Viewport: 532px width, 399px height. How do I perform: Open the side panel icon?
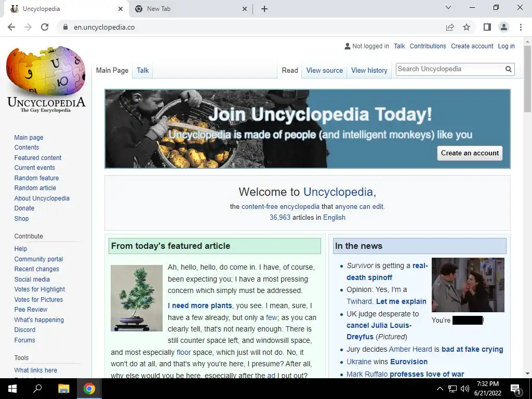point(487,27)
